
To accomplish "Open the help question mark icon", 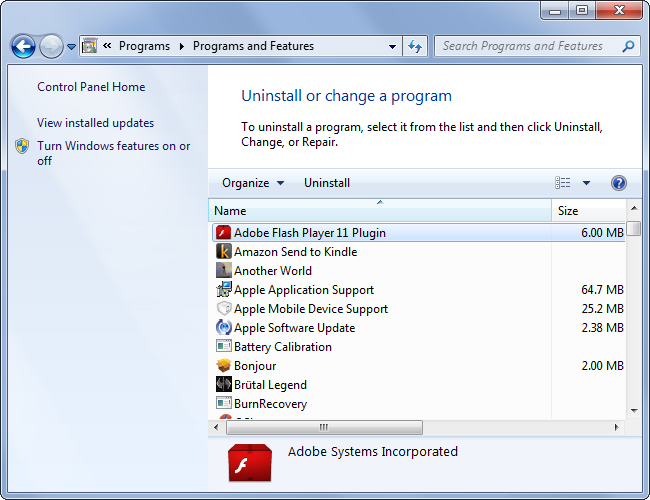I will point(618,183).
